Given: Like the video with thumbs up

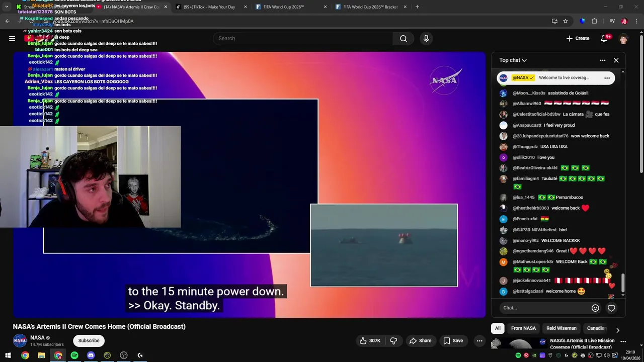Looking at the screenshot, I should coord(369,341).
